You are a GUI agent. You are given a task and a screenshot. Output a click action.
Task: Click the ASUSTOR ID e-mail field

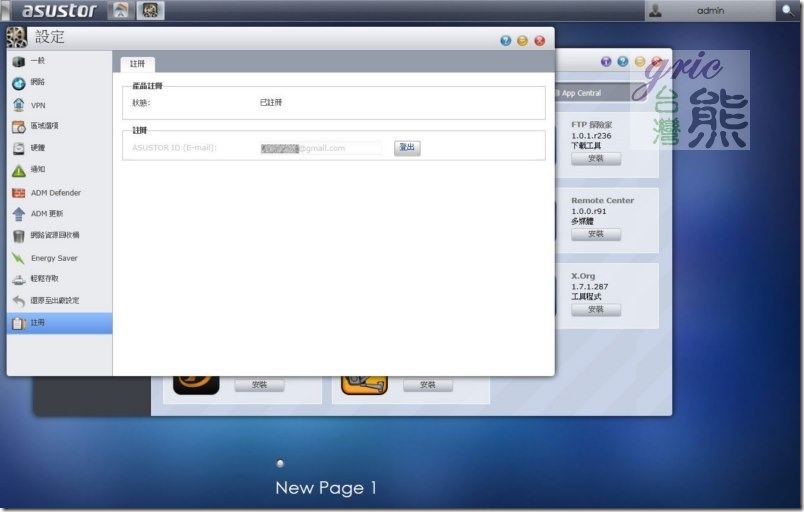pyautogui.click(x=320, y=148)
